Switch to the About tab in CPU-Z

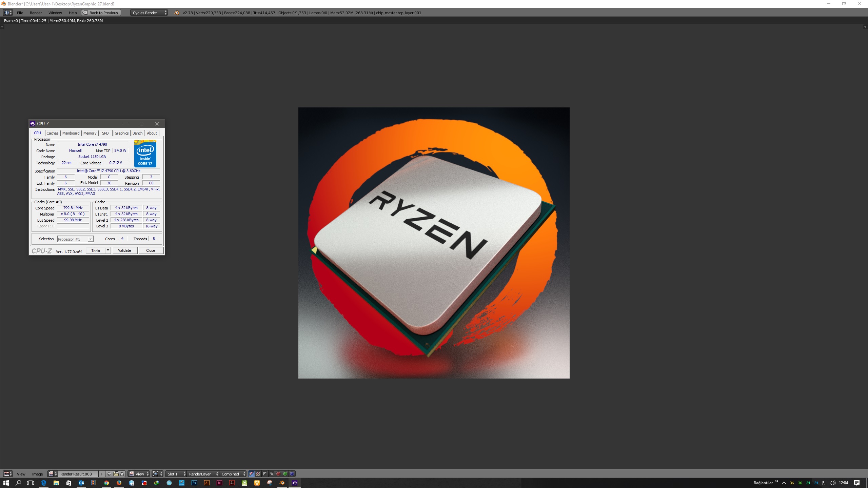click(152, 133)
